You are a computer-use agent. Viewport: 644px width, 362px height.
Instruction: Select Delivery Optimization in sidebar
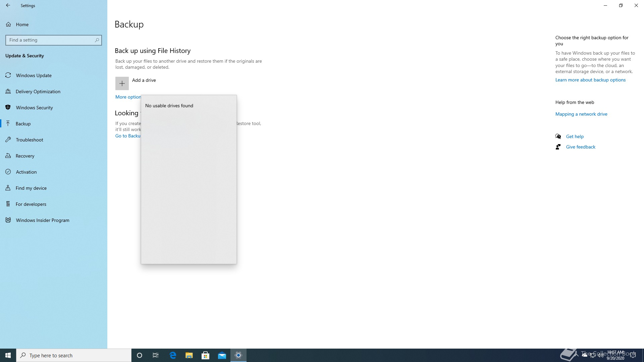pyautogui.click(x=38, y=92)
